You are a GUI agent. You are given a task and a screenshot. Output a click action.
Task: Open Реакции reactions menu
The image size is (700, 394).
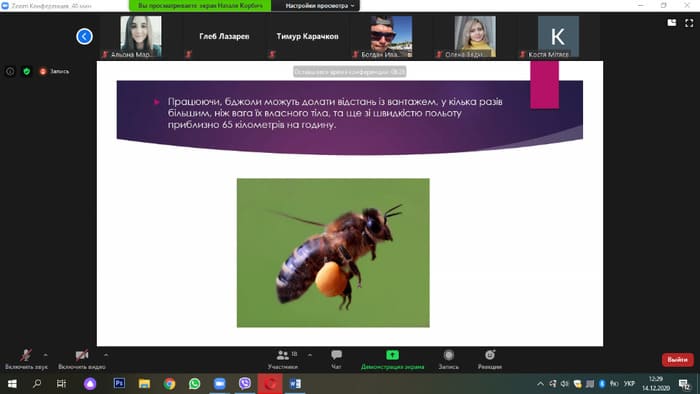[x=490, y=359]
